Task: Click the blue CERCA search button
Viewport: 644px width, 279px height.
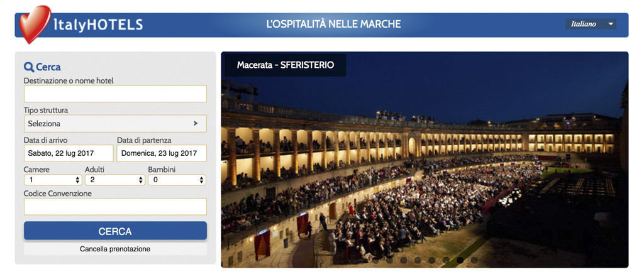Action: tap(116, 231)
